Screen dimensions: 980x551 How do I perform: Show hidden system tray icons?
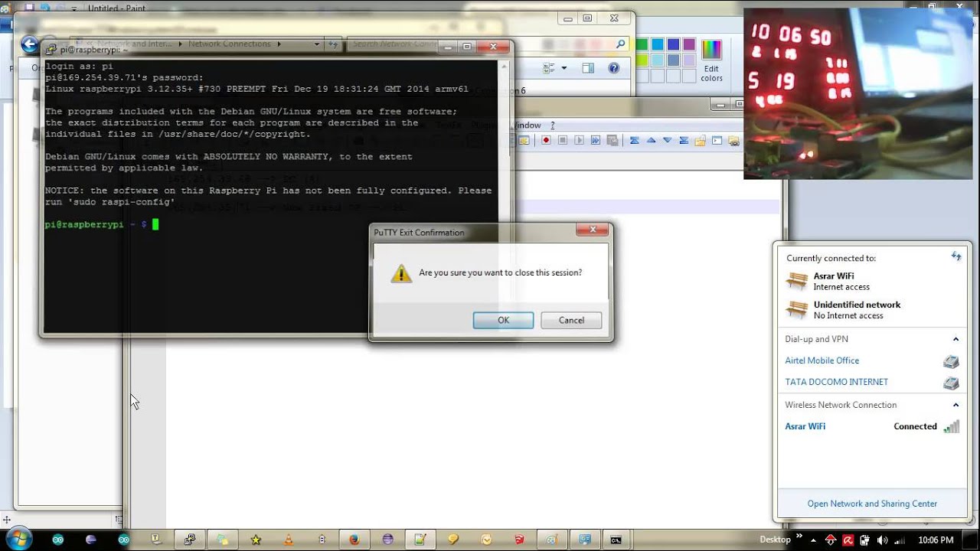click(x=815, y=540)
